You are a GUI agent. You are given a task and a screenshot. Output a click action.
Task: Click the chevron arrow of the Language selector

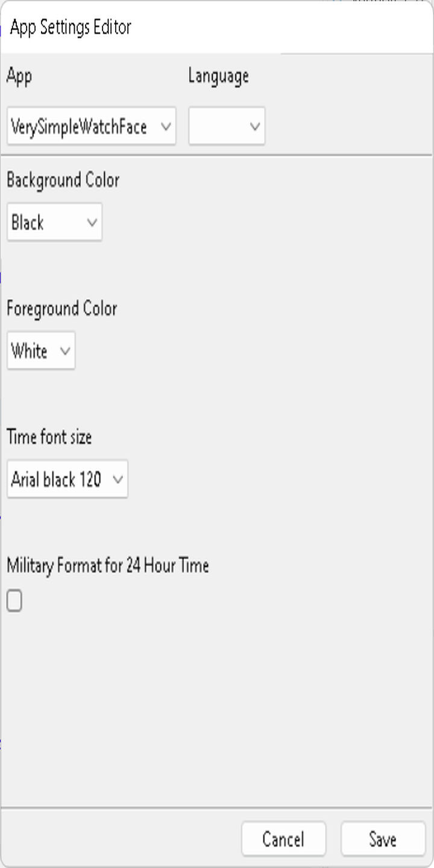[x=255, y=127]
